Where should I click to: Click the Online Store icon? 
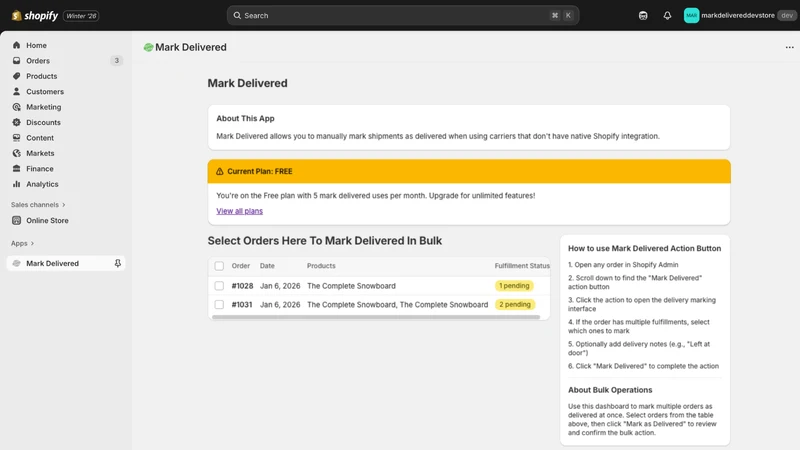point(16,220)
